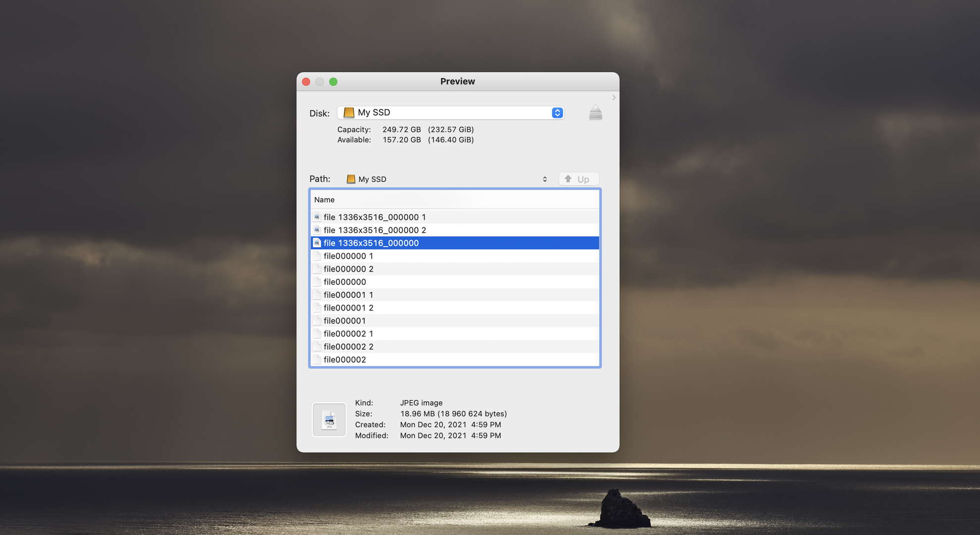Image resolution: width=980 pixels, height=535 pixels.
Task: Select row file000000
Action: coord(454,282)
